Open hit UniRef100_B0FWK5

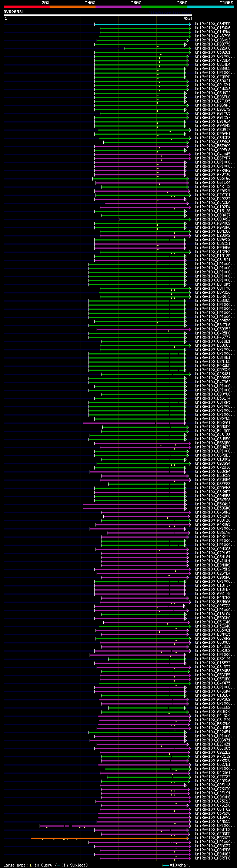click(x=213, y=285)
